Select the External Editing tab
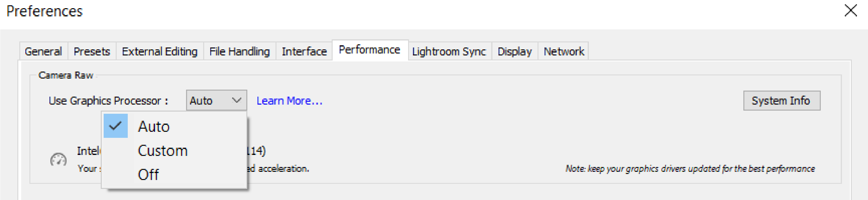Viewport: 868px width, 200px height. tap(159, 52)
